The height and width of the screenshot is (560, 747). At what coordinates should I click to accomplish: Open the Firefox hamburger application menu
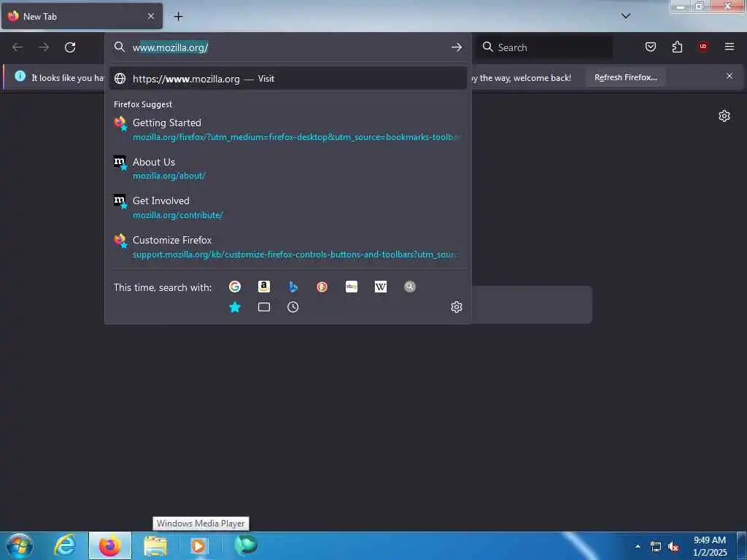click(729, 47)
